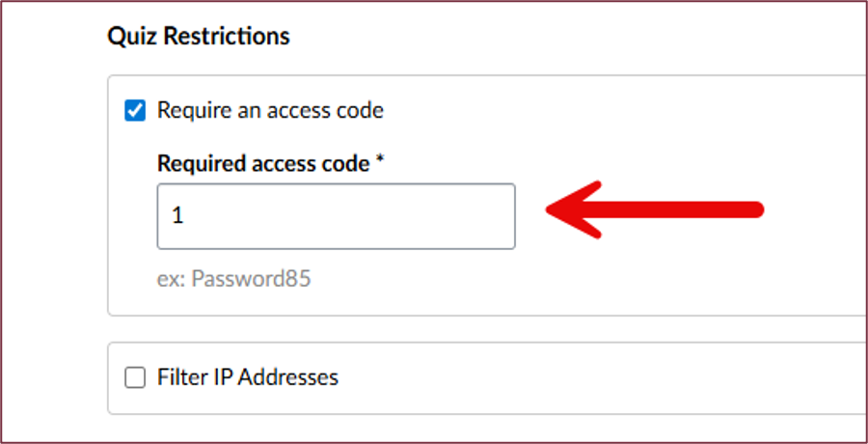The width and height of the screenshot is (868, 444).
Task: Click the Quiz Restrictions heading
Action: (198, 37)
